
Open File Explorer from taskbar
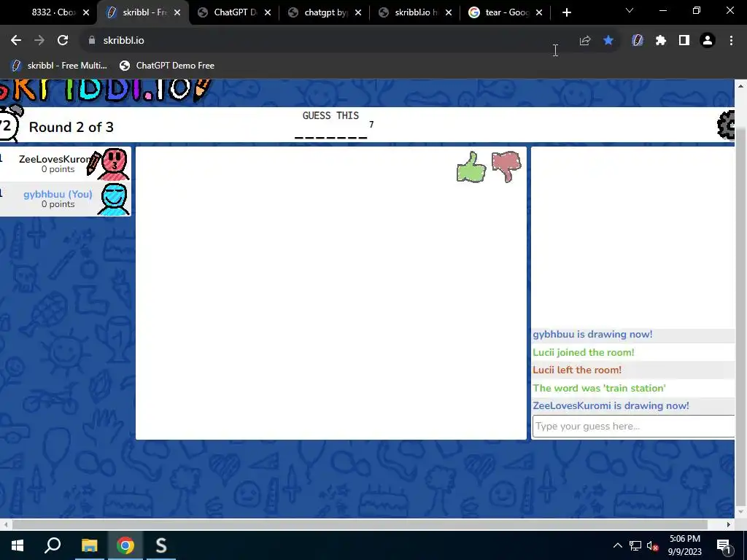click(89, 545)
